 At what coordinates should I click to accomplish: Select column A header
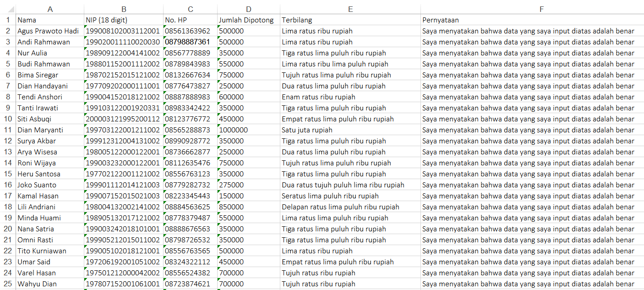pyautogui.click(x=50, y=9)
